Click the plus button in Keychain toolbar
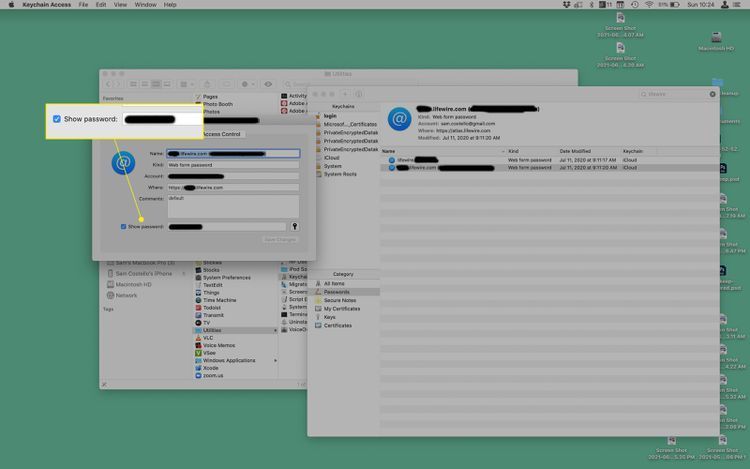The height and width of the screenshot is (469, 750). (x=343, y=95)
